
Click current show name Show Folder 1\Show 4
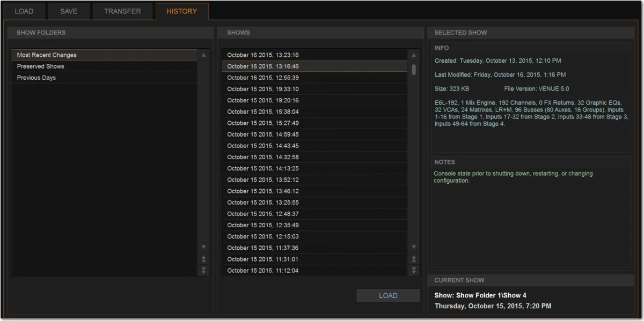pos(480,295)
